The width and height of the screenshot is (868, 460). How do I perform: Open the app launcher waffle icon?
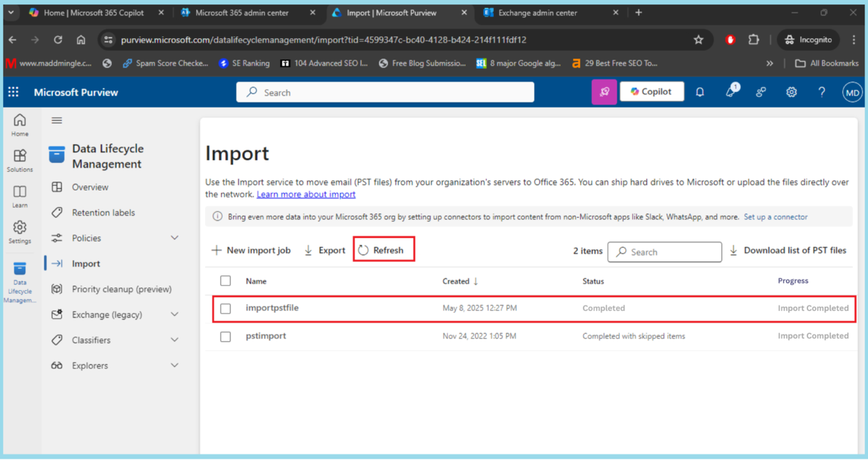13,92
